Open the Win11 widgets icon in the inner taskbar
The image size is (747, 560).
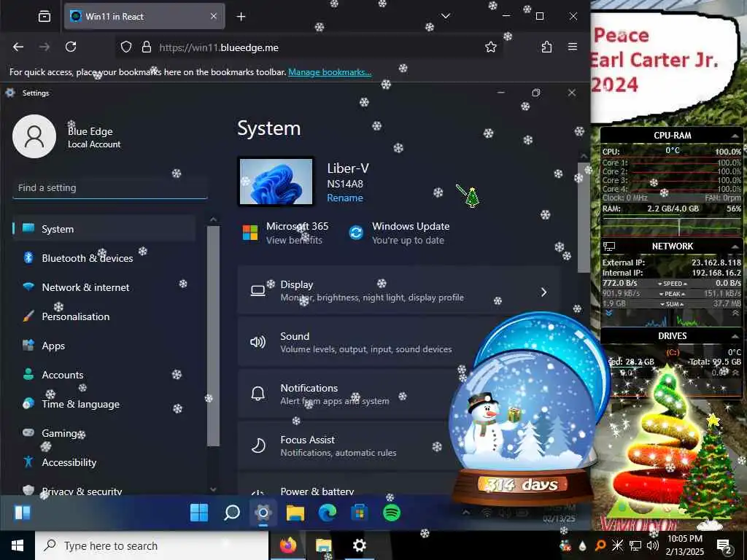23,513
